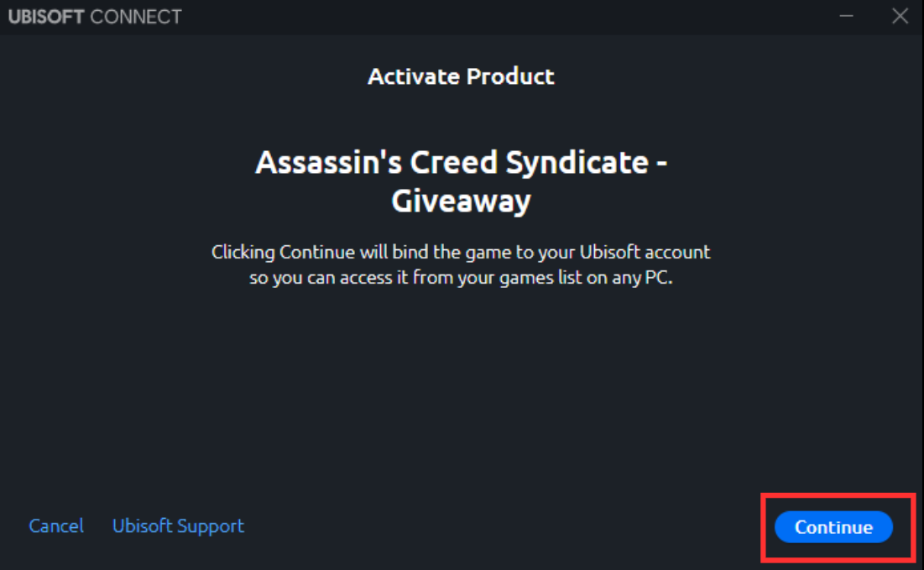The image size is (924, 570).
Task: Click the word 'Ubisoft account' in description
Action: point(645,252)
